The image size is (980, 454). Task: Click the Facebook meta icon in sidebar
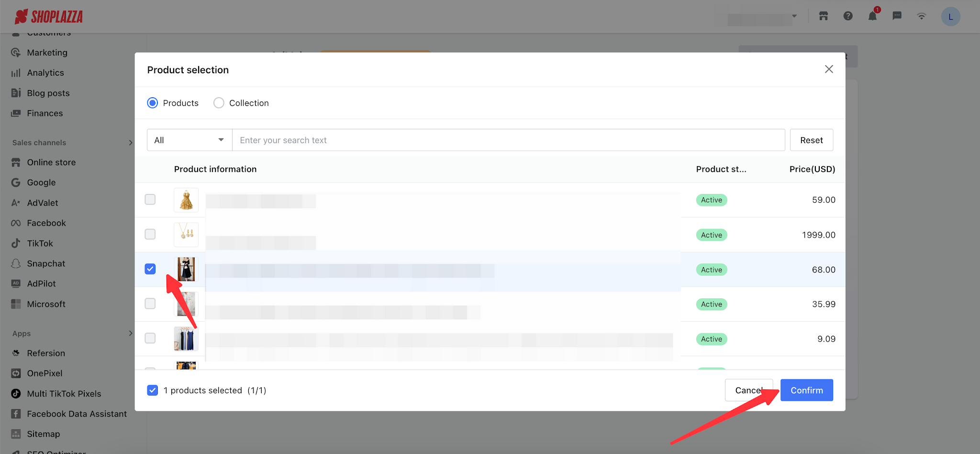tap(16, 223)
